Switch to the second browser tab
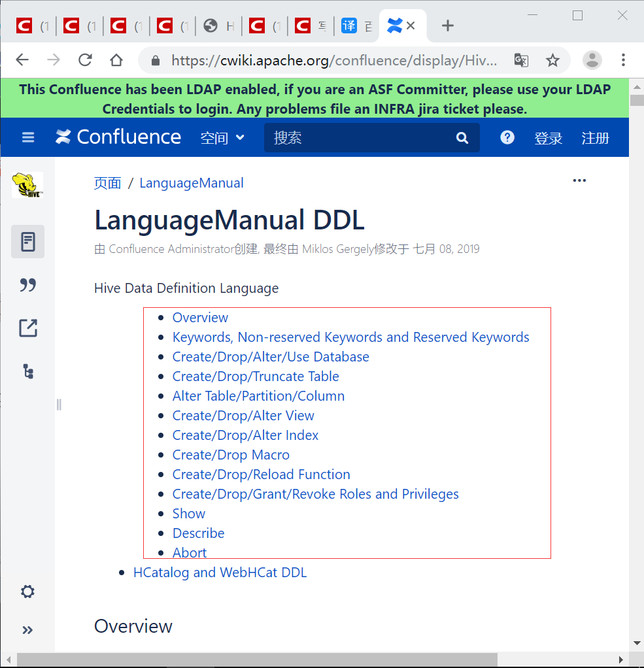644x668 pixels. (80, 26)
